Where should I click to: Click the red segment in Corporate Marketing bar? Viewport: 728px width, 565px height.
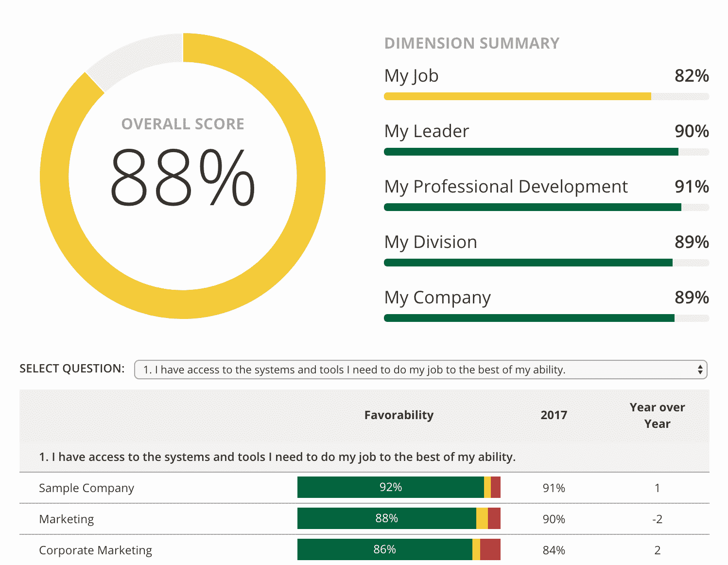(490, 549)
